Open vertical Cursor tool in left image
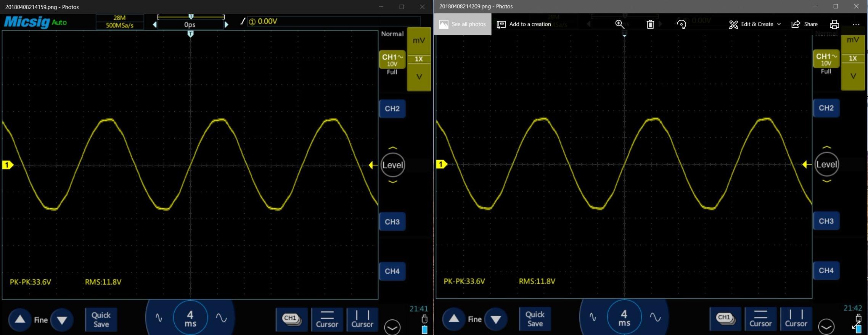 point(362,319)
